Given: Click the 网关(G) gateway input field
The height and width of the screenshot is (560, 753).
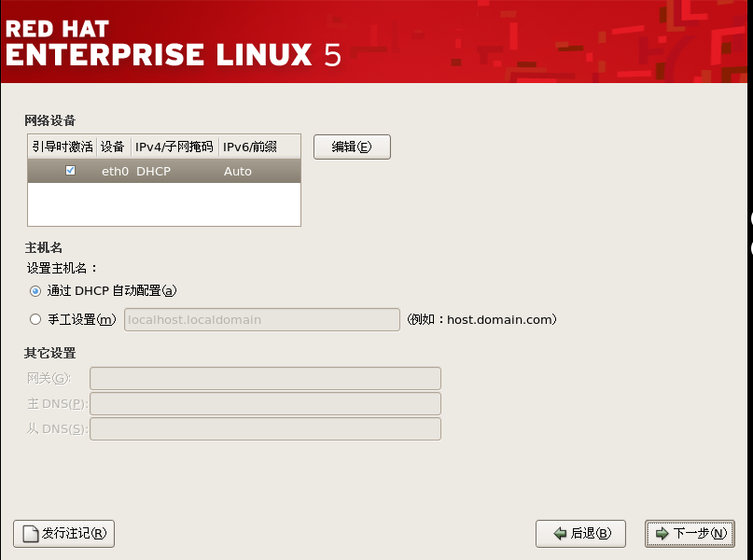Looking at the screenshot, I should tap(265, 378).
